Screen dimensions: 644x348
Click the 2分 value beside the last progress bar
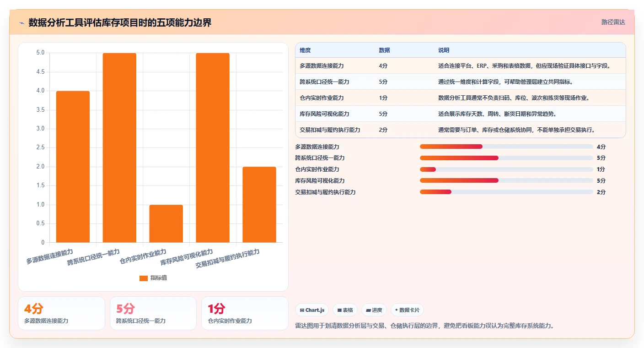pyautogui.click(x=601, y=192)
